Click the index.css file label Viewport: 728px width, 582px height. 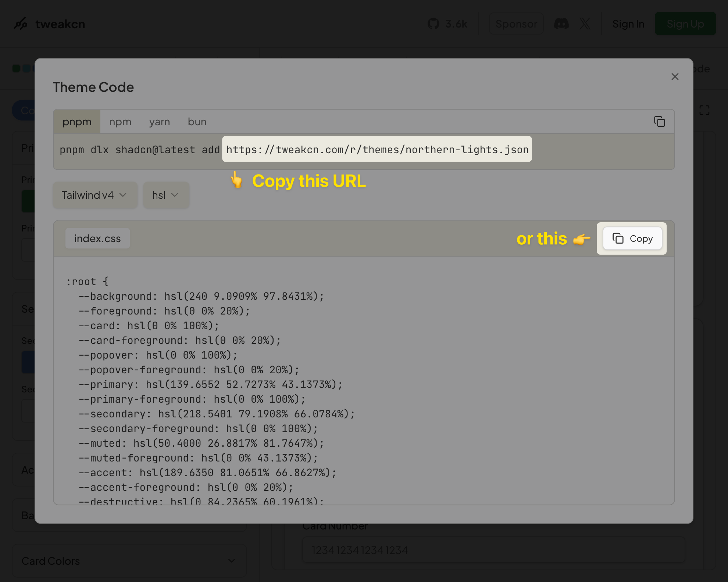pos(97,238)
